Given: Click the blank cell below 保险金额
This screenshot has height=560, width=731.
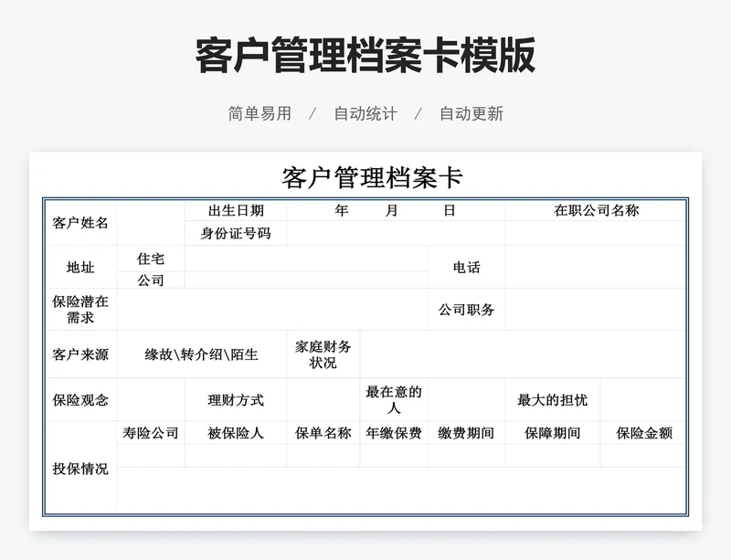Looking at the screenshot, I should pos(643,456).
